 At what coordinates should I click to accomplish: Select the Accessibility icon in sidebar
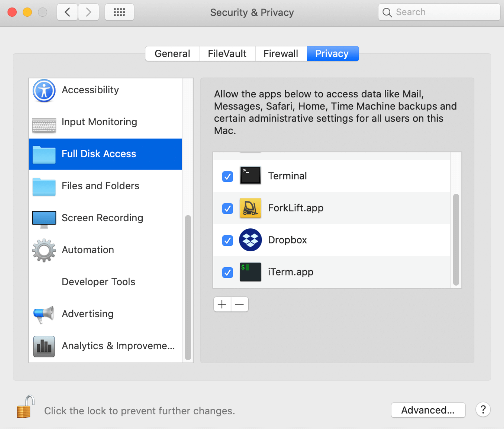[x=44, y=91]
